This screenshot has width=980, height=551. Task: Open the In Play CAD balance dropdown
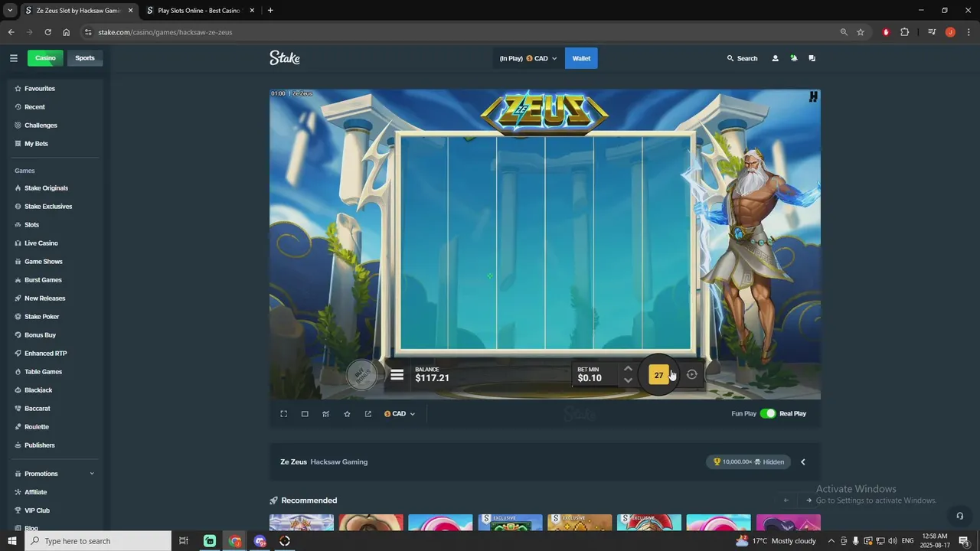(528, 58)
